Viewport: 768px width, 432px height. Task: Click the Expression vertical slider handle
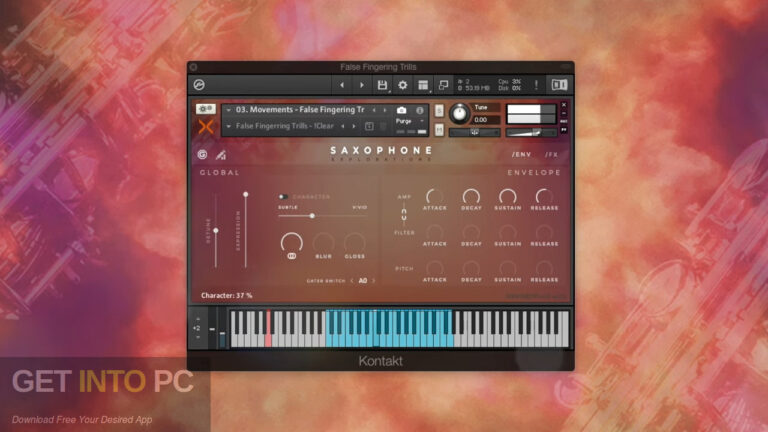246,194
